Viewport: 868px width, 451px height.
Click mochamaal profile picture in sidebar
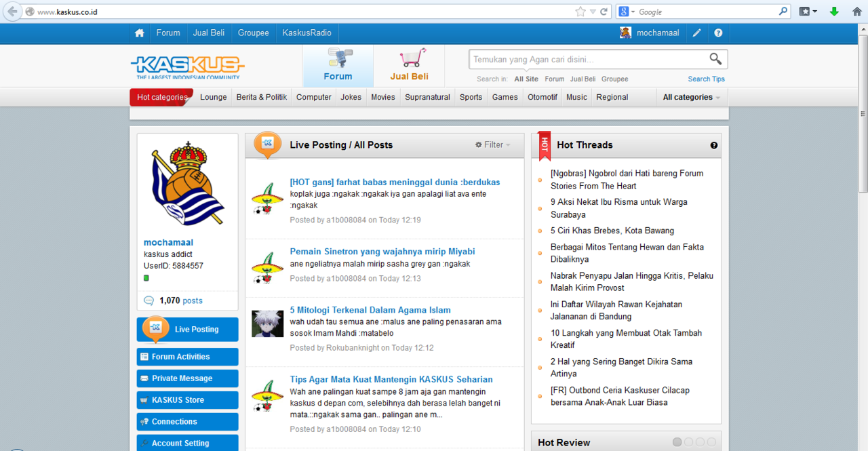(187, 183)
